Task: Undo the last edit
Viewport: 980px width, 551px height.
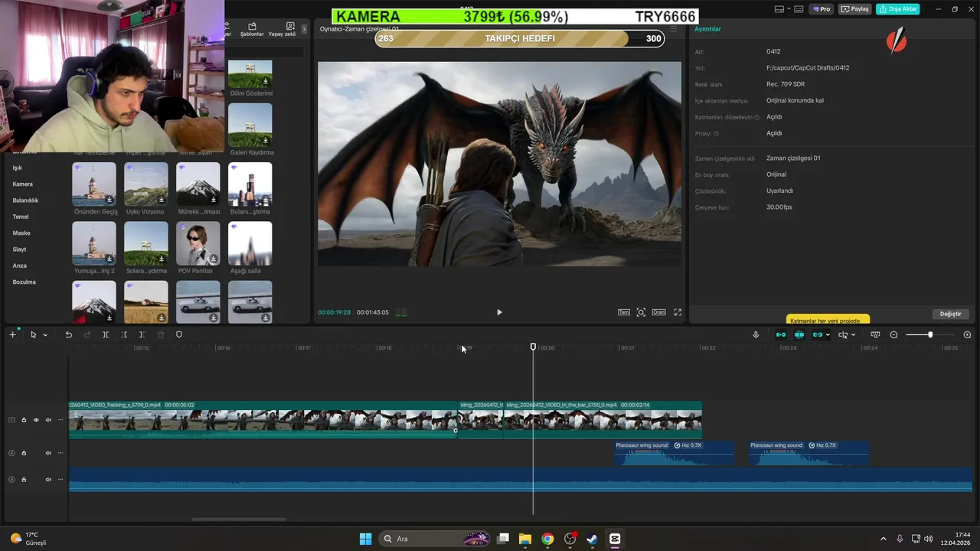Action: pos(68,334)
